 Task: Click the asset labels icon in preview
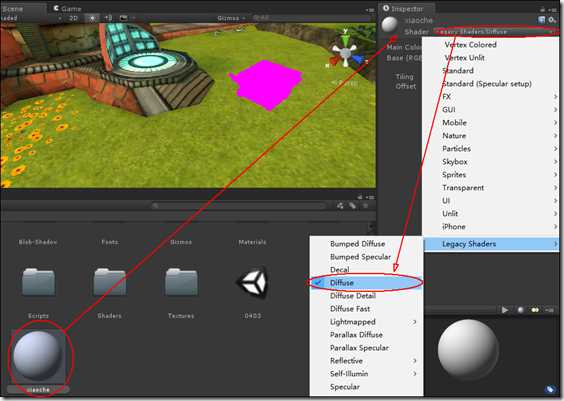pyautogui.click(x=550, y=389)
